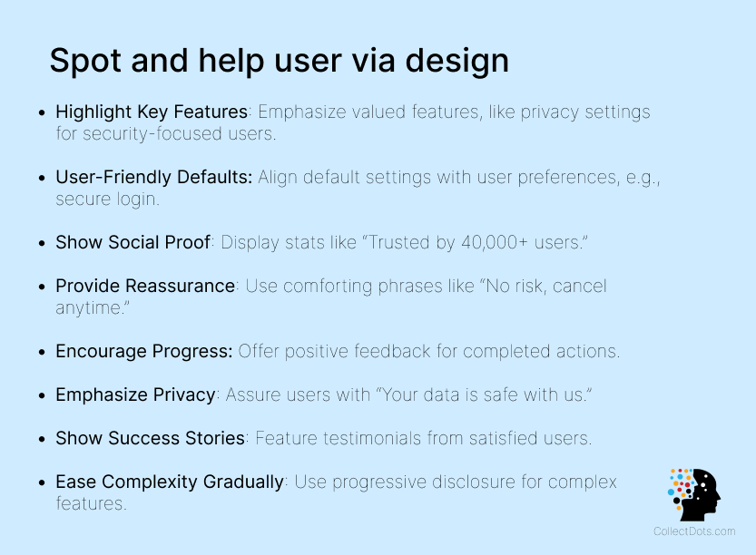Select the 'Show Success Stories' heading
Image resolution: width=756 pixels, height=555 pixels.
(x=150, y=438)
